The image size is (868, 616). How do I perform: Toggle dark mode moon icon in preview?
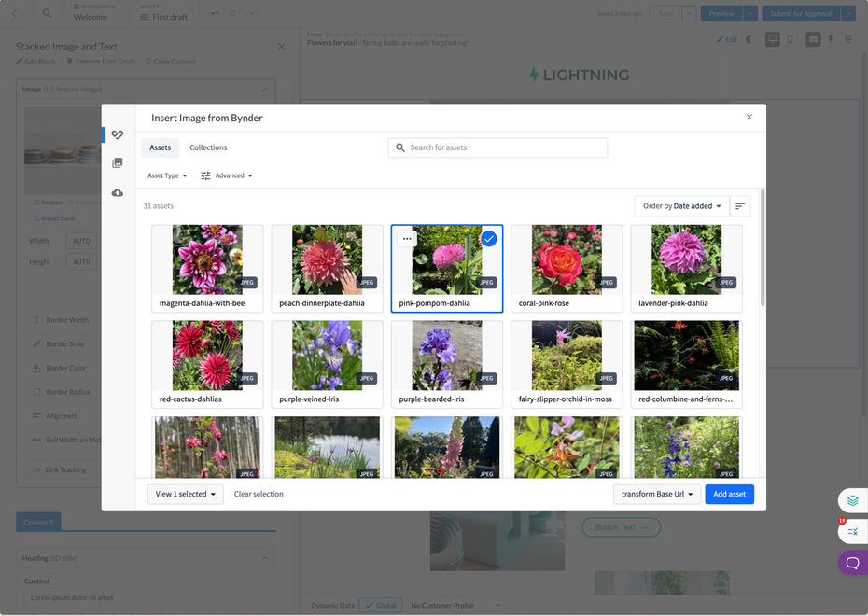749,39
